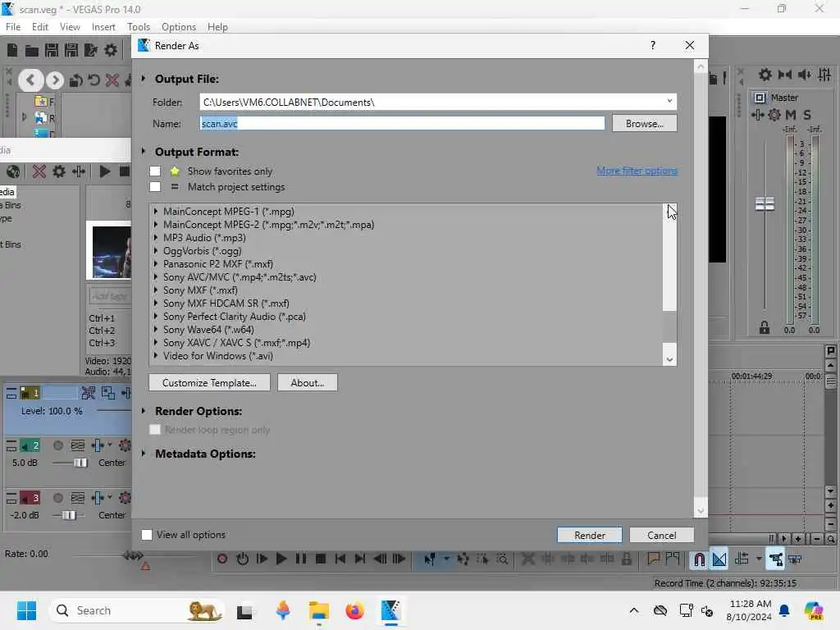Collapse the Output File section
Viewport: 840px width, 630px height.
click(x=144, y=79)
